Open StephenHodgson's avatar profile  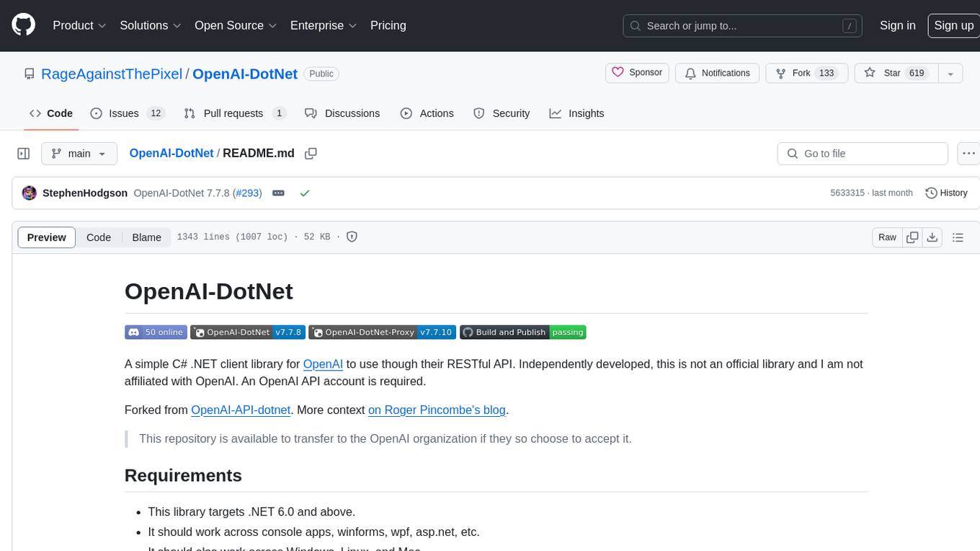pos(30,193)
